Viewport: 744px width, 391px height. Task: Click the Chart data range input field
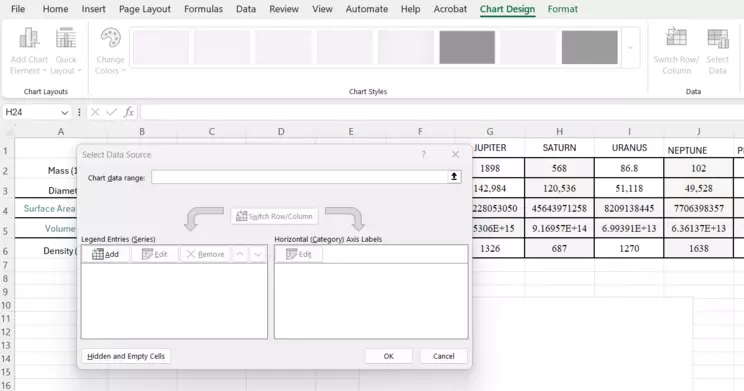(300, 177)
